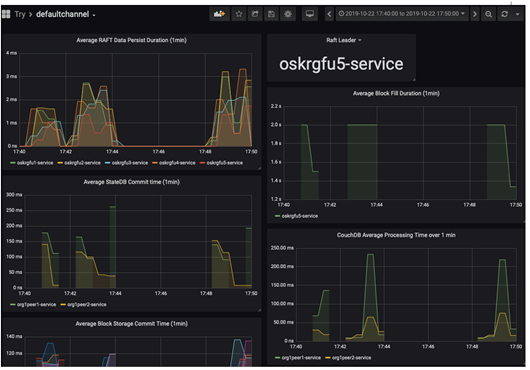Switch to TV view mode with monitor icon

[x=310, y=14]
